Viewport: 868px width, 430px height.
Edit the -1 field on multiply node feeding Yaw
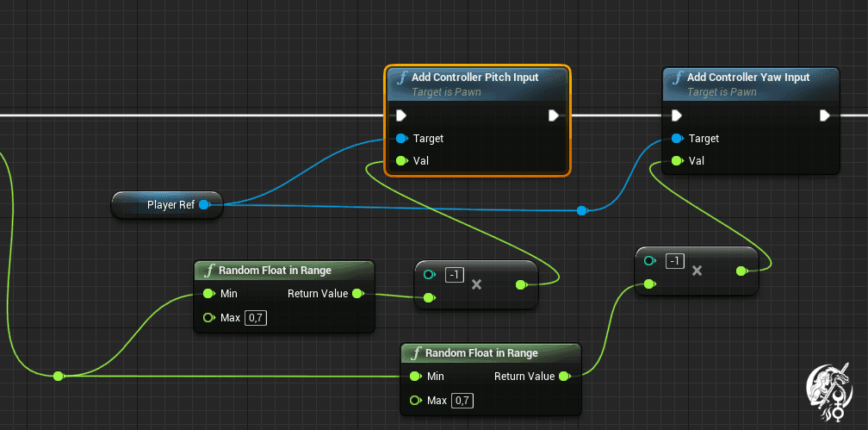click(675, 261)
